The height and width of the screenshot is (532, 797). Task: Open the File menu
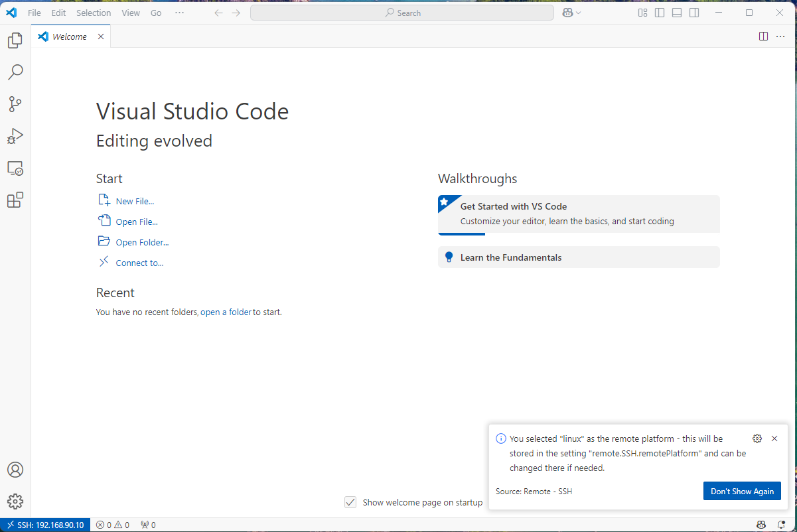point(35,13)
